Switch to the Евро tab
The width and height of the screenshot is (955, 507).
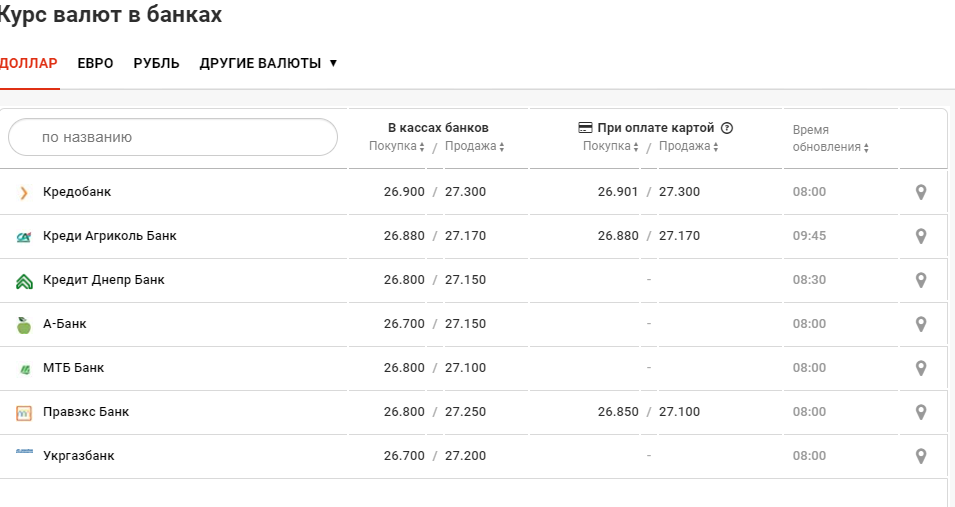click(95, 63)
